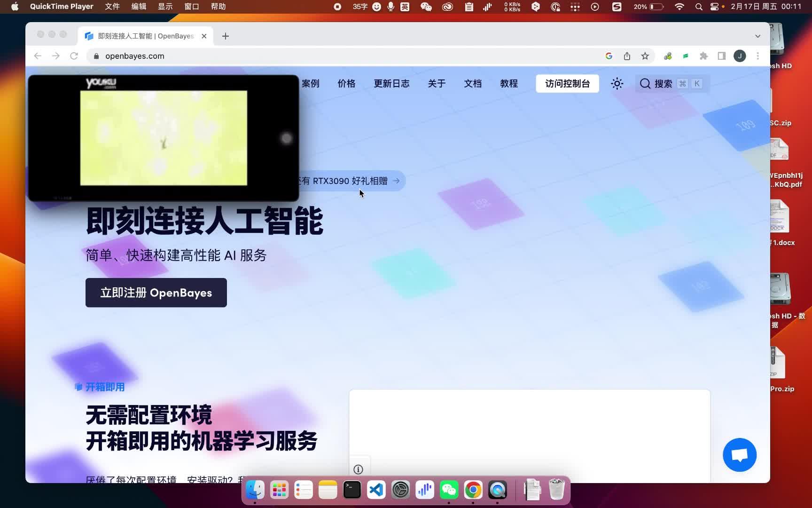Click the info icon on the demo card
The image size is (812, 508).
pyautogui.click(x=358, y=469)
